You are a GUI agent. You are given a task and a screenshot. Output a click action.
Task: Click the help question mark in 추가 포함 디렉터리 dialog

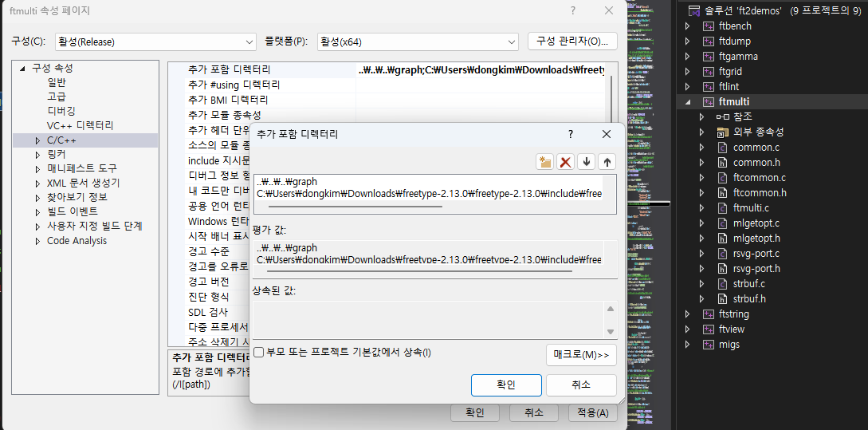pyautogui.click(x=571, y=134)
